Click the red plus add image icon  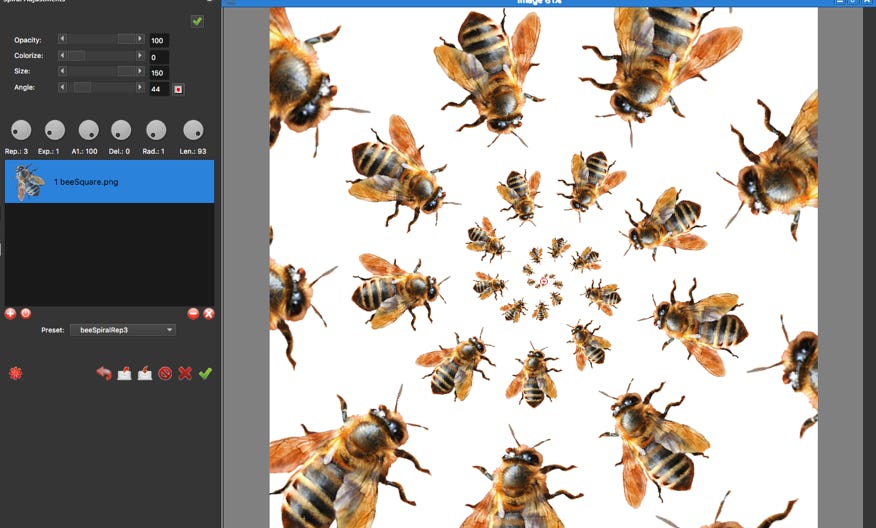pyautogui.click(x=10, y=313)
